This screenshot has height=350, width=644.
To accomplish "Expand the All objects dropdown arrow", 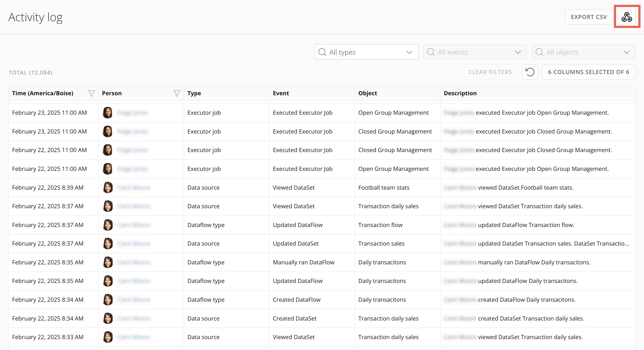I will pyautogui.click(x=626, y=52).
